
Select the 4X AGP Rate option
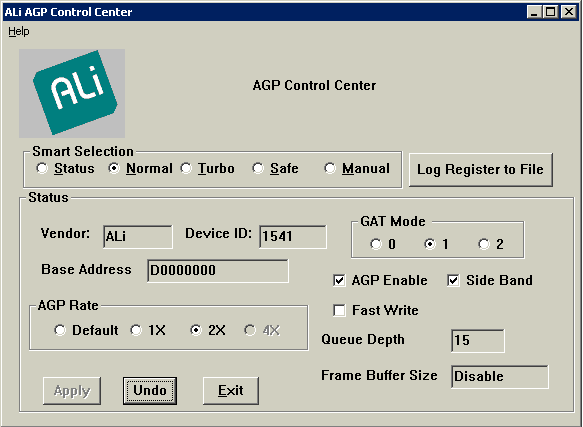point(262,330)
